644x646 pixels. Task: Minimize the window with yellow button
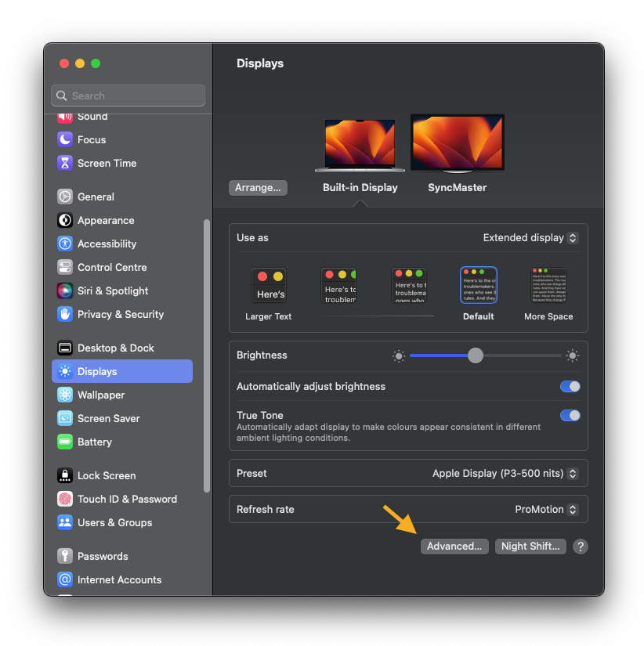click(80, 63)
